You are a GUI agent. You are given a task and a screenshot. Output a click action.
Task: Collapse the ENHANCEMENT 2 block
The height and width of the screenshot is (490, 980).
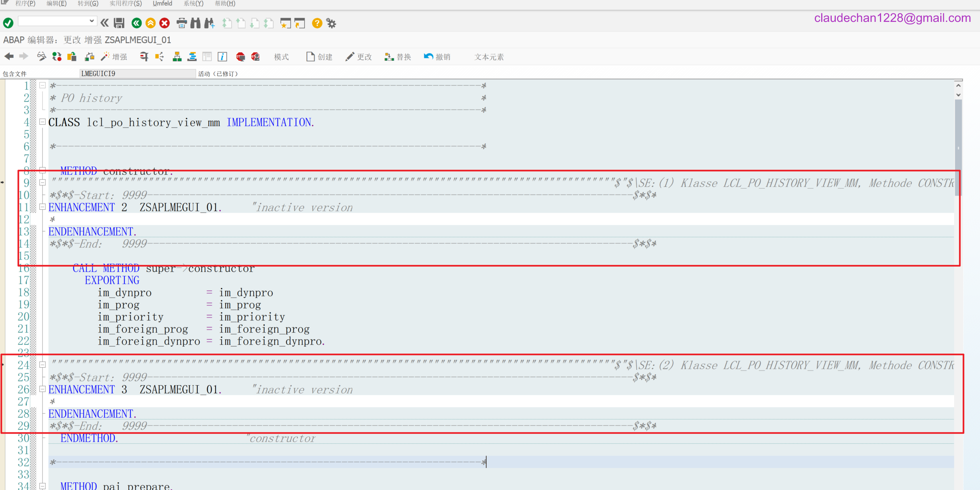click(42, 207)
